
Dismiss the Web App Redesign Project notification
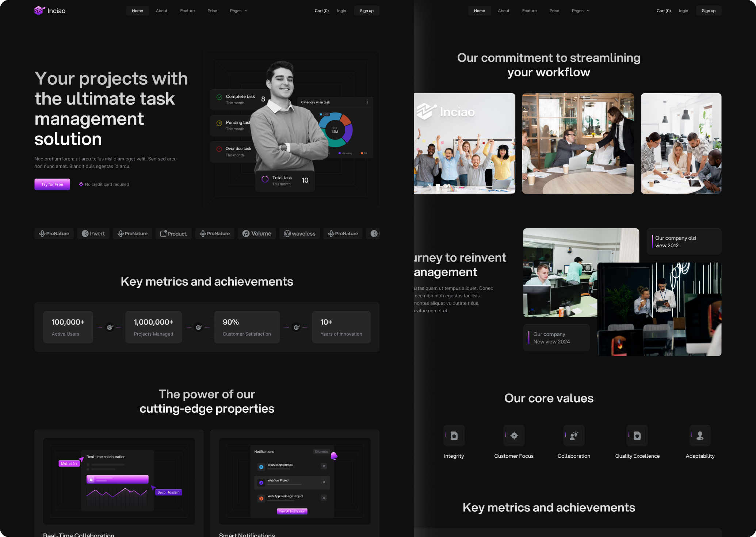point(324,498)
